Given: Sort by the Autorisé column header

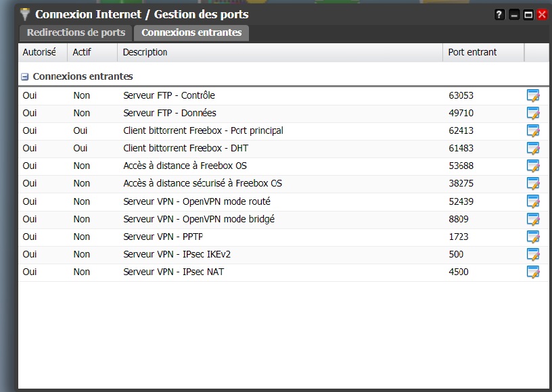Looking at the screenshot, I should (x=39, y=52).
